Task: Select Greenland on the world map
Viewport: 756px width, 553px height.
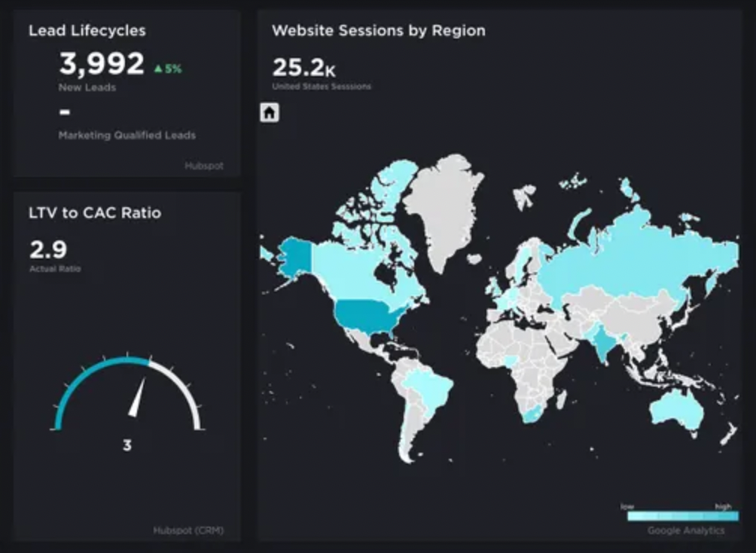Action: (x=444, y=203)
